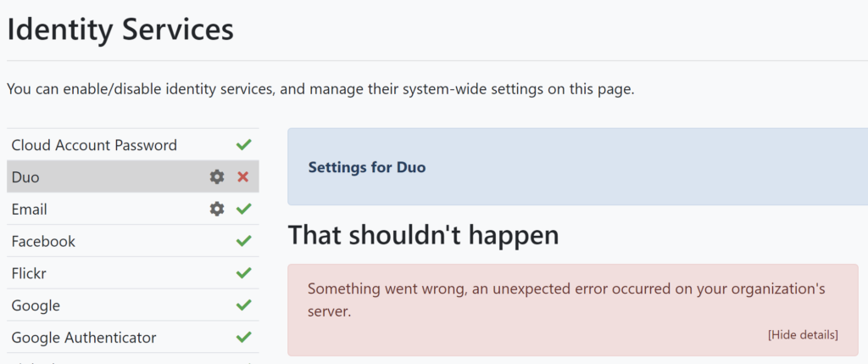Toggle the red X status for Duo
The width and height of the screenshot is (868, 364).
243,176
